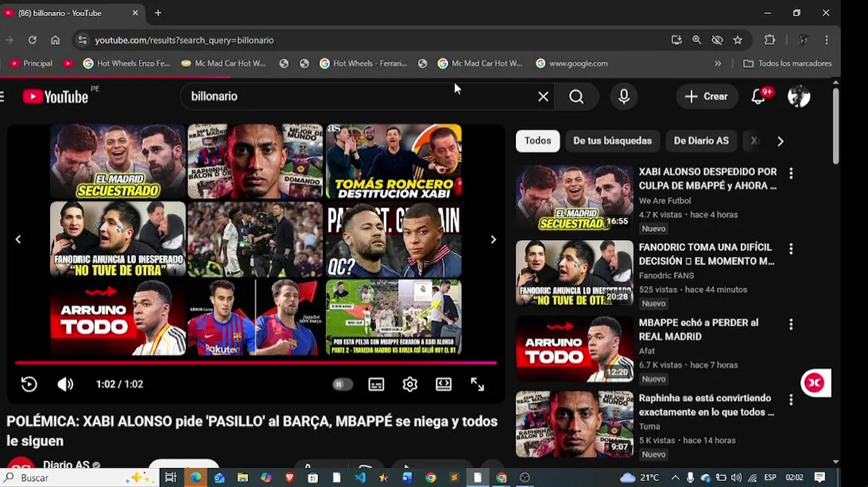Image resolution: width=868 pixels, height=487 pixels.
Task: Select the De tus búsquedas chip
Action: coord(612,141)
